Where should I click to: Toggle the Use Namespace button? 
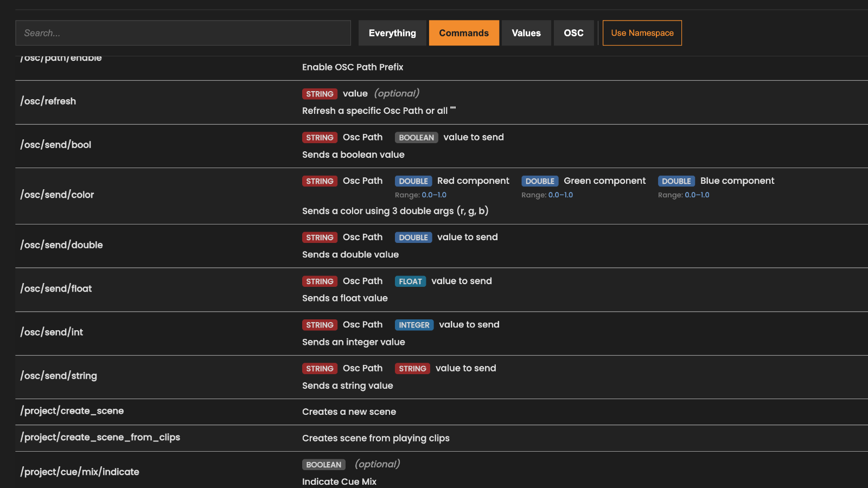click(x=642, y=33)
